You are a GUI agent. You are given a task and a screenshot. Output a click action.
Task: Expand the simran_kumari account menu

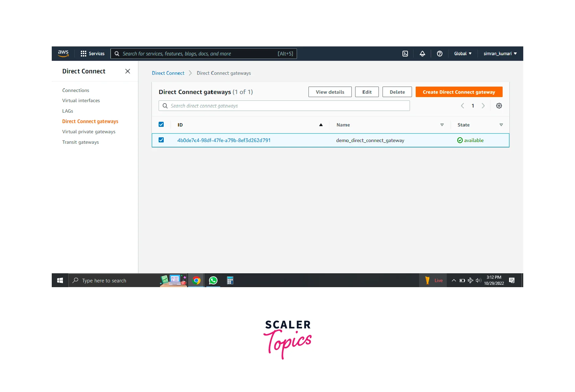500,54
